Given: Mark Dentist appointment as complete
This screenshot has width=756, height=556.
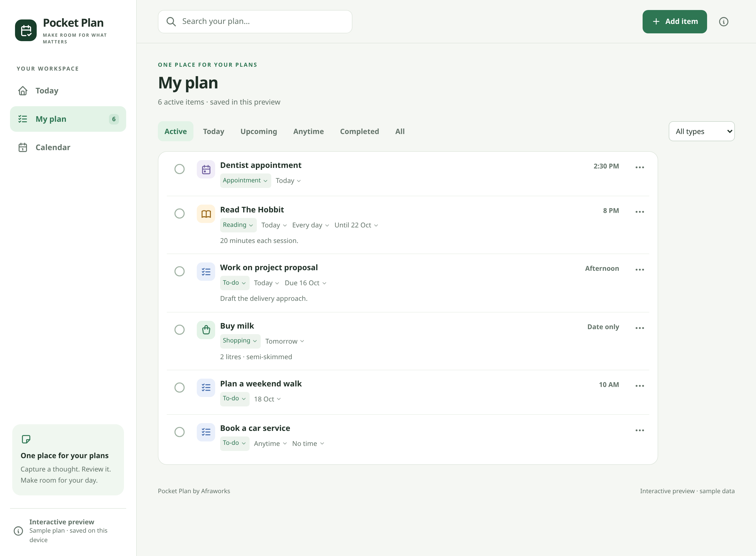Looking at the screenshot, I should (179, 169).
